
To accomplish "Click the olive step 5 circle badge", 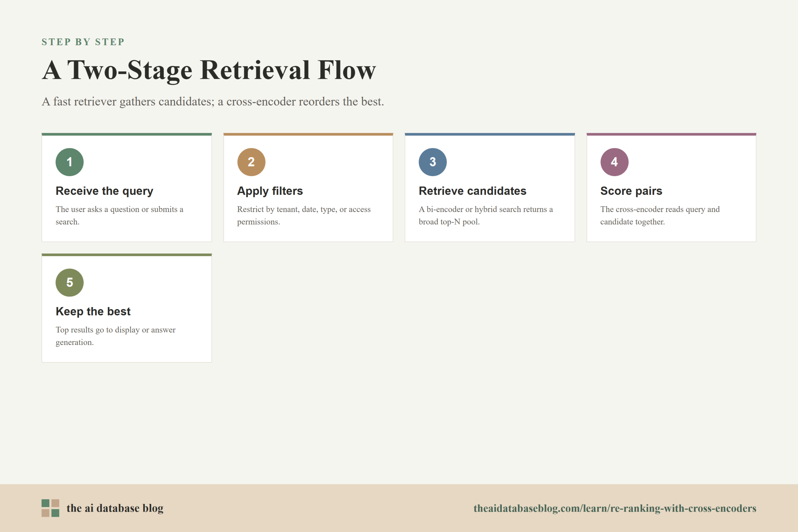I will tap(70, 283).
